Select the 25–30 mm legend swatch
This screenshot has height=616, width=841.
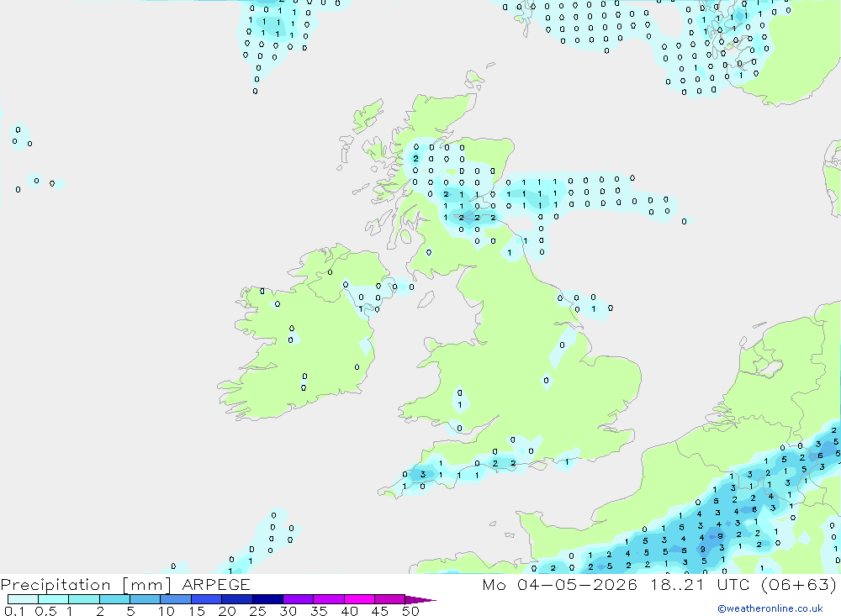click(x=267, y=599)
